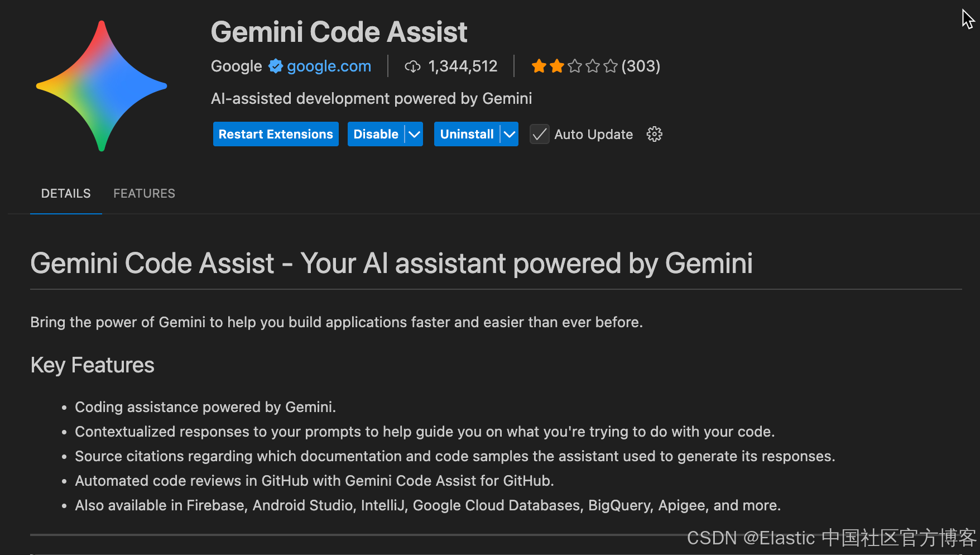The image size is (980, 555).
Task: Click the 'Source citations regarding' bullet item
Action: point(455,456)
